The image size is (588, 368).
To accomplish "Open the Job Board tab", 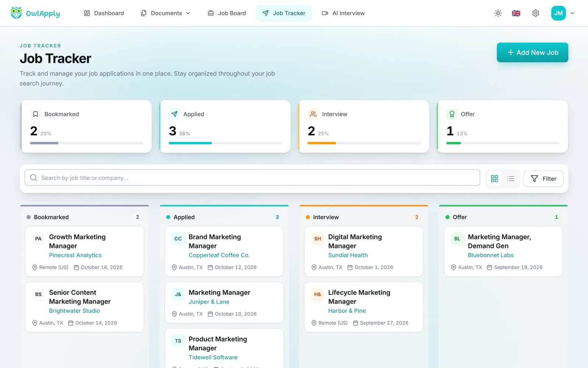I will pyautogui.click(x=227, y=13).
